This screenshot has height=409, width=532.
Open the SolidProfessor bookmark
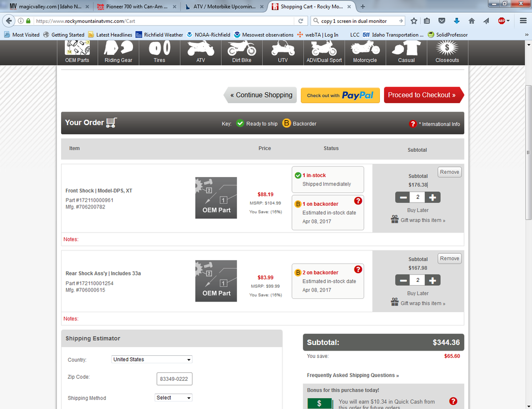pos(447,35)
